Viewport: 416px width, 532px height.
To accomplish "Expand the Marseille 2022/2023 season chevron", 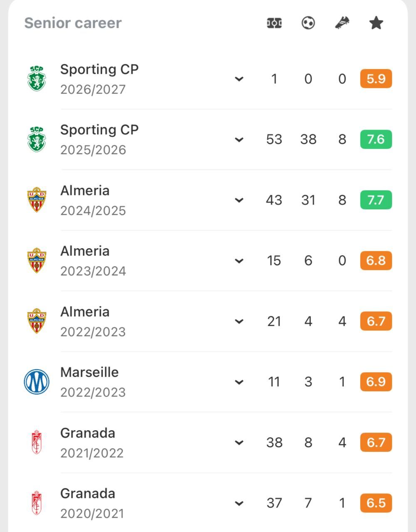I will (x=239, y=382).
